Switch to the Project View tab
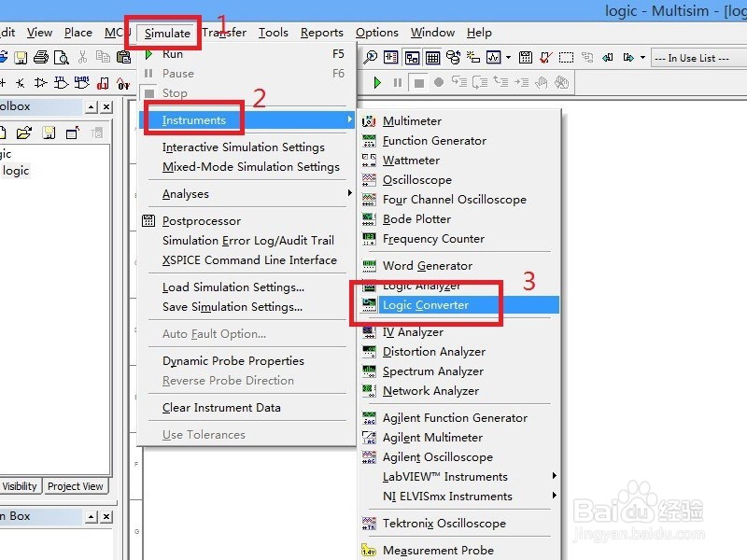Screen dimensions: 747x560 click(76, 486)
